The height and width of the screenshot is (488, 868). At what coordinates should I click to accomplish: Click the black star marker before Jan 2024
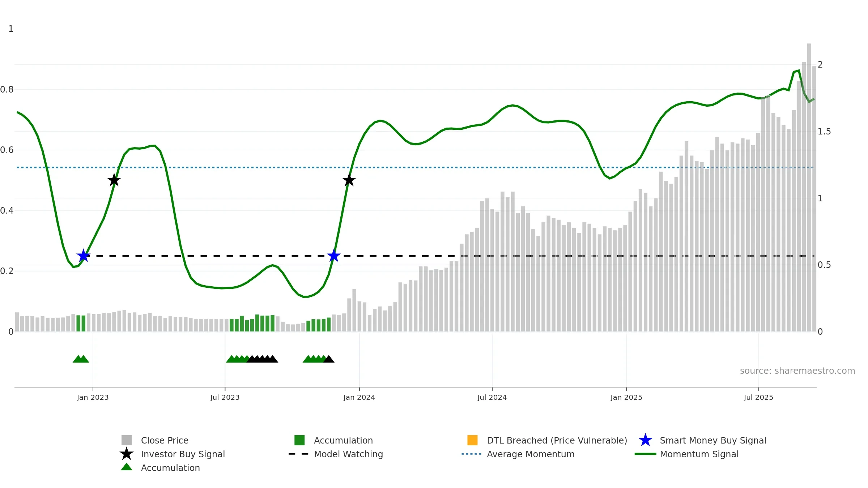coord(349,180)
